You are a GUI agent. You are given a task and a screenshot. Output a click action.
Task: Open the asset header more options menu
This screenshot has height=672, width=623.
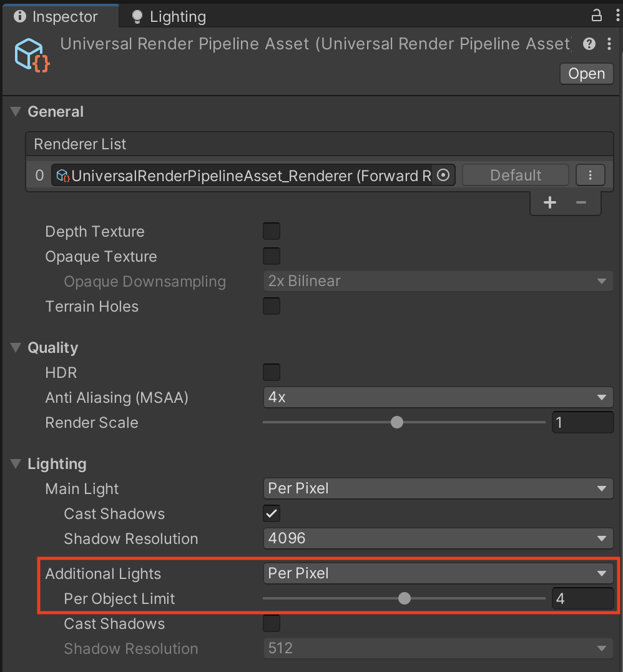[609, 44]
